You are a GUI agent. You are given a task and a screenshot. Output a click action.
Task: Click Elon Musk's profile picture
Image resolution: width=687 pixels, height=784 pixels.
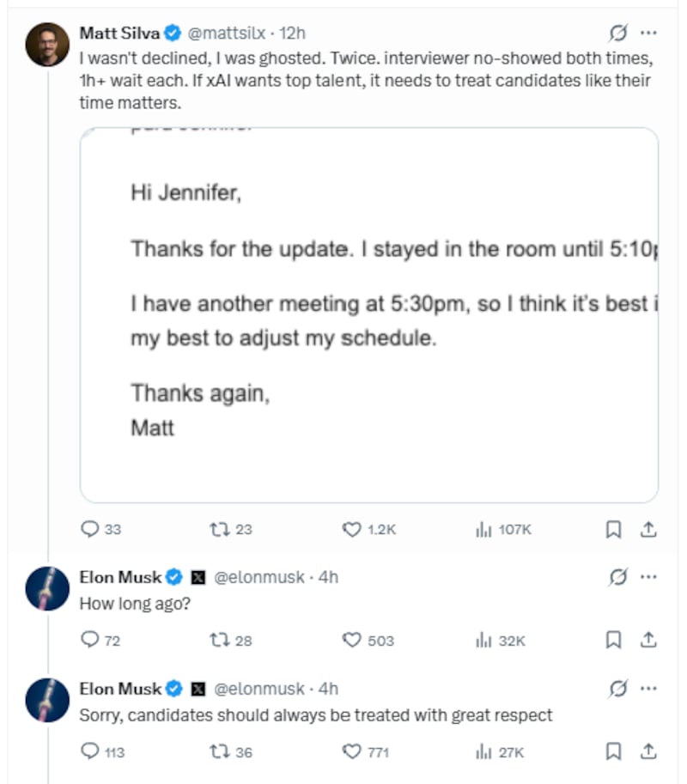point(48,588)
